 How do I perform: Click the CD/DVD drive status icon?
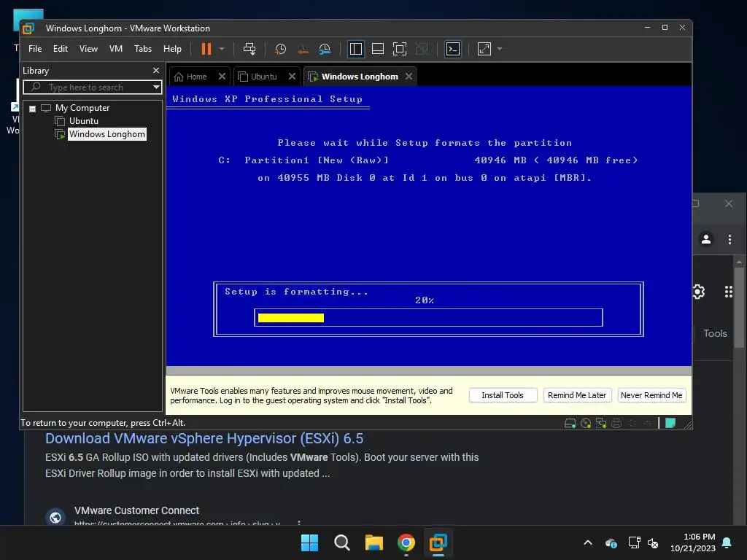click(586, 423)
